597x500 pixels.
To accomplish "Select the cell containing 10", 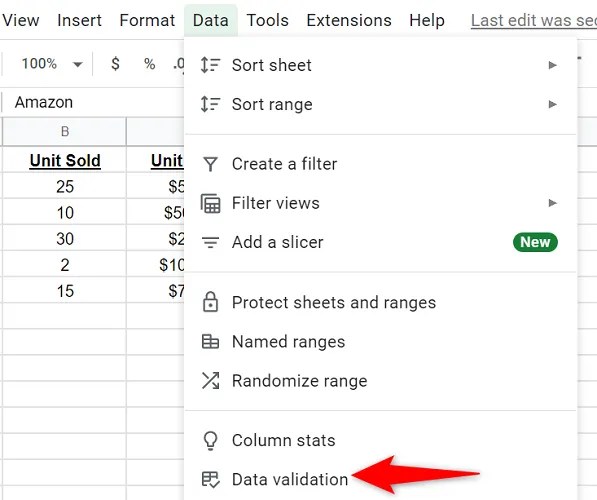I will [65, 212].
